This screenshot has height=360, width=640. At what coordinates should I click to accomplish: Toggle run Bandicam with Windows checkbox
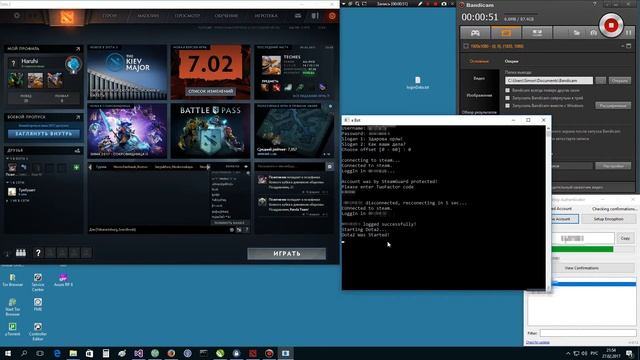point(508,106)
